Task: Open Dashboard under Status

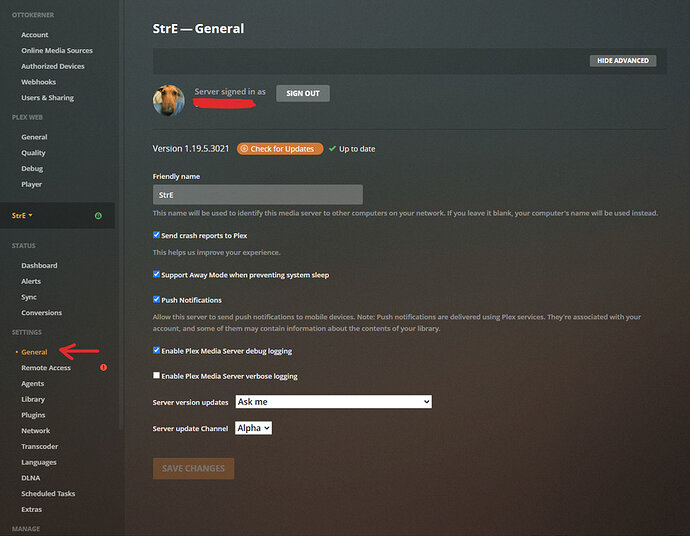Action: [x=39, y=265]
